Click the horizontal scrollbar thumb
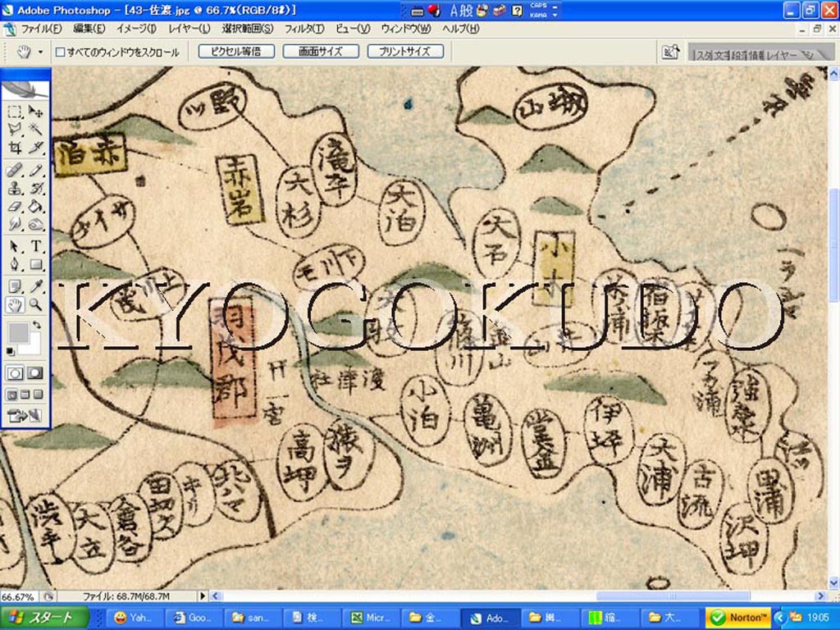Screen dimensions: 840x630 point(673,596)
